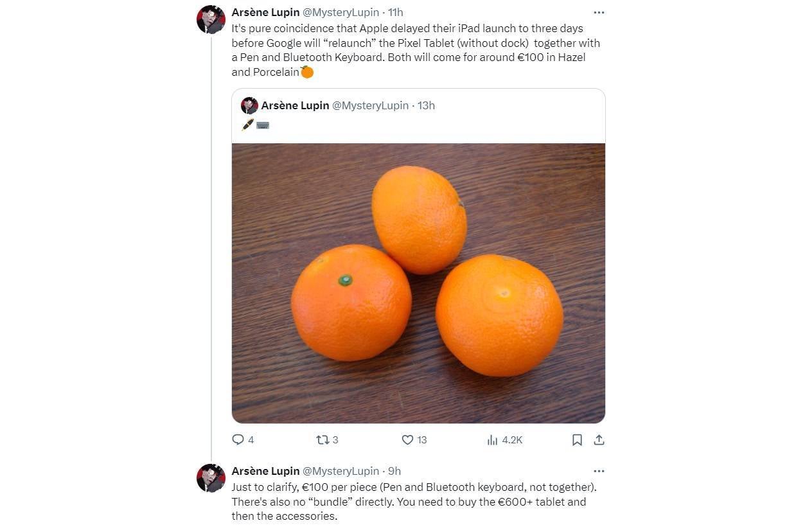The width and height of the screenshot is (805, 532).
Task: Click Arsène Lupin's avatar on the 9h reply
Action: pos(211,478)
